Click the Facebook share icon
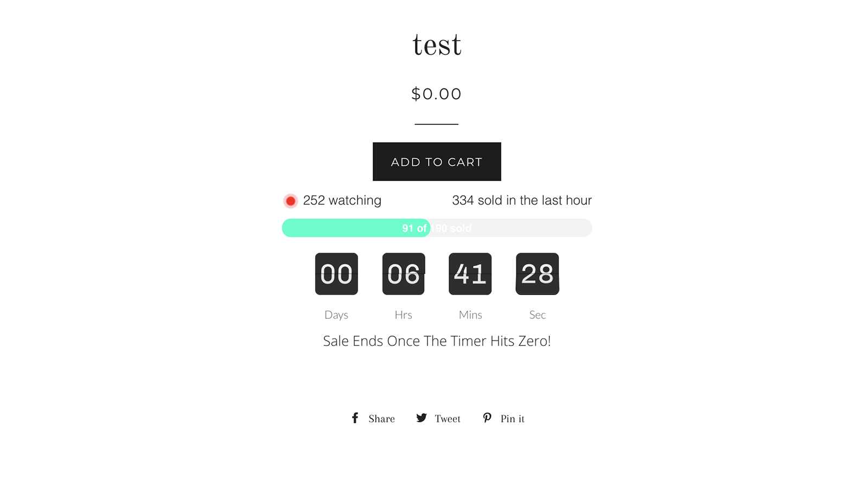Image resolution: width=868 pixels, height=488 pixels. pos(354,418)
